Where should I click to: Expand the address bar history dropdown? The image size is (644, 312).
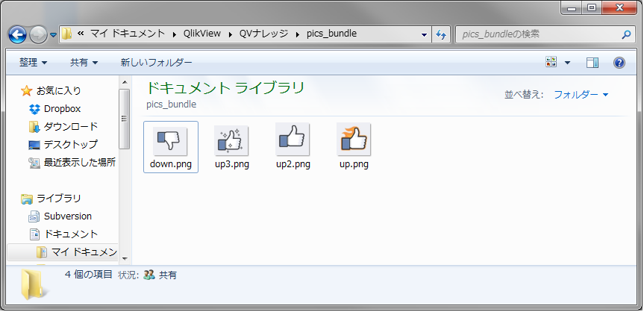coord(425,34)
